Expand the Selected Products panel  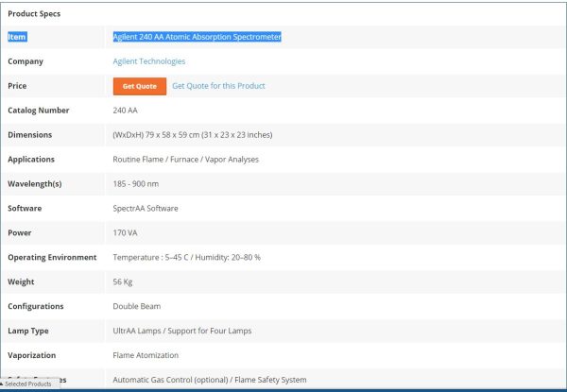click(x=26, y=384)
